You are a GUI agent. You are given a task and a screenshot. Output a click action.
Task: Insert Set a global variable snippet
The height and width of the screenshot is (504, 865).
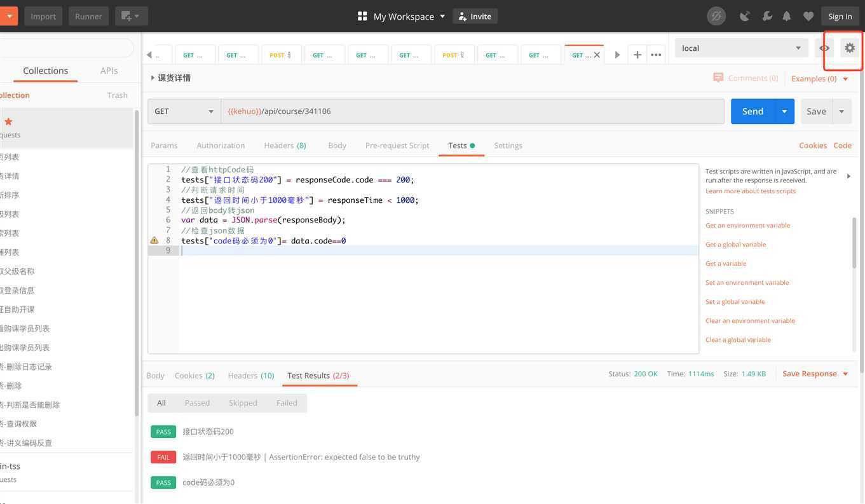pos(735,301)
